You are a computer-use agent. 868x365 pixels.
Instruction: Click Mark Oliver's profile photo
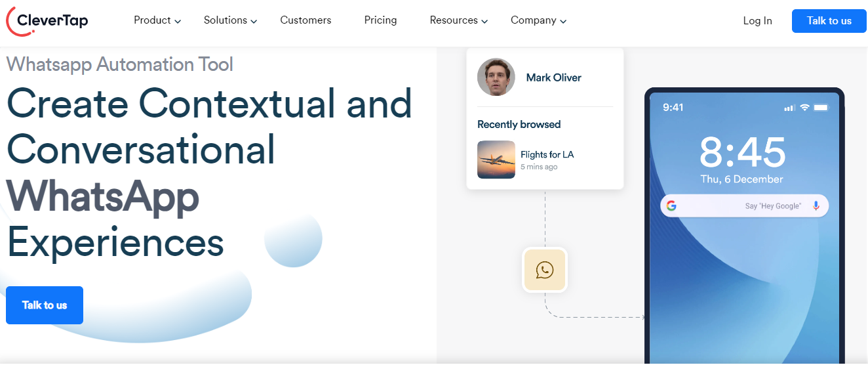(496, 77)
